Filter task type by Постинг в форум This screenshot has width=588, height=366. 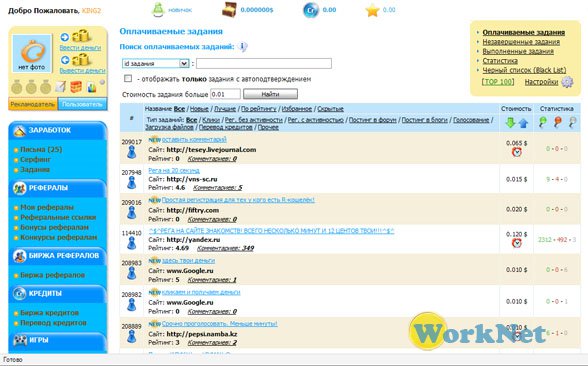pyautogui.click(x=372, y=120)
